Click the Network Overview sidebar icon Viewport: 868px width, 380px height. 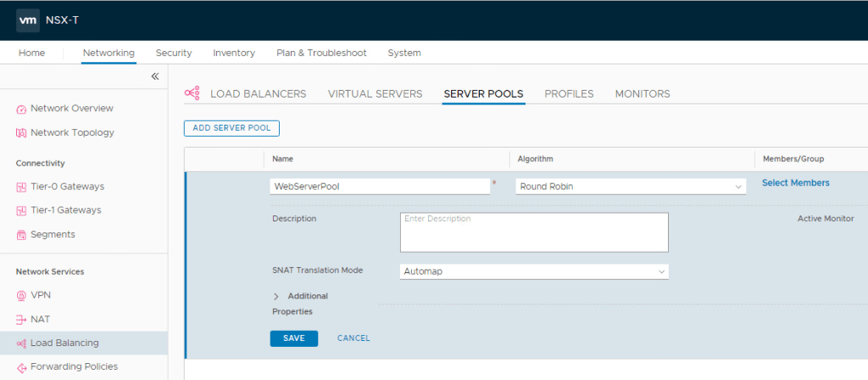(x=21, y=109)
